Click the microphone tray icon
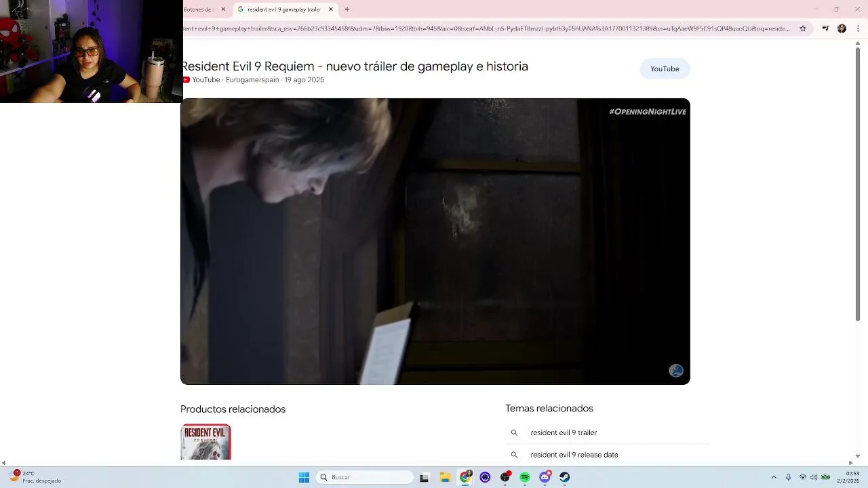868x488 pixels. coord(788,477)
